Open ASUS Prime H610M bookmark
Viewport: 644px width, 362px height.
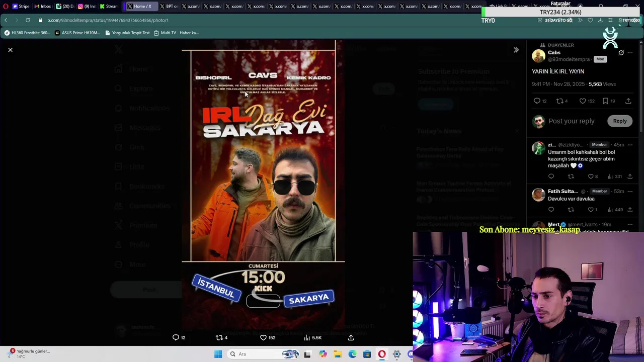coord(77,33)
